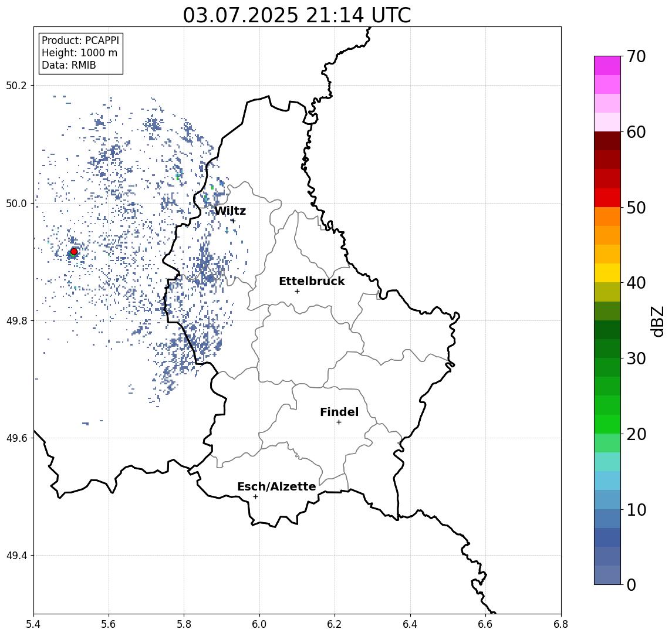Click the latitude tick label 49.8
The width and height of the screenshot is (672, 636).
(x=16, y=320)
